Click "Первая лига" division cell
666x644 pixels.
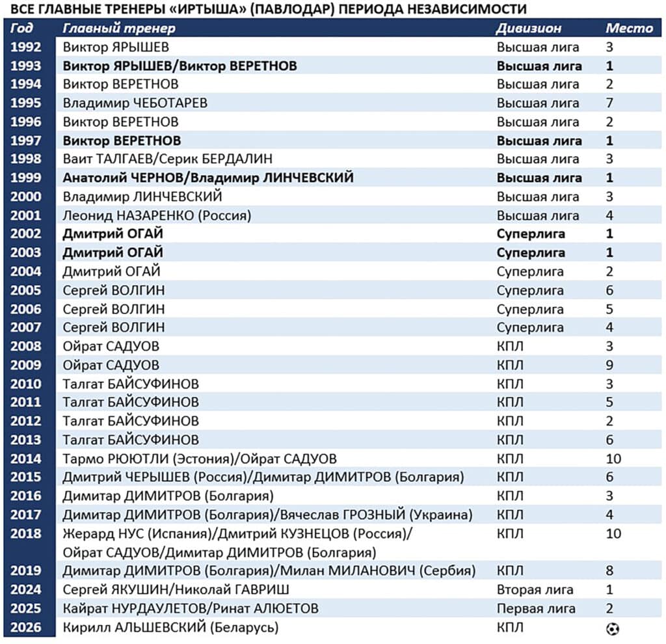point(536,608)
